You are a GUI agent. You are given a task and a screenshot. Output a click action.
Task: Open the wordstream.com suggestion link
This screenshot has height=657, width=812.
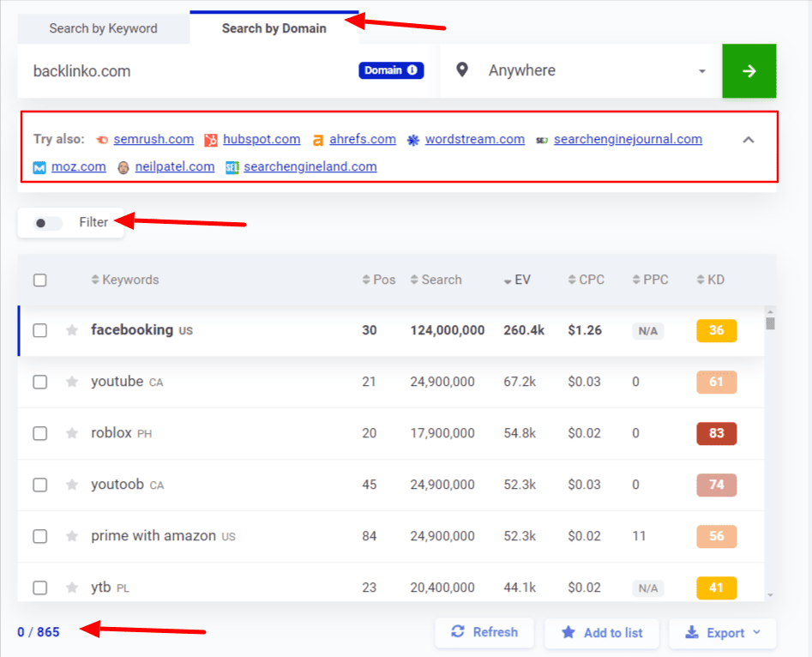[x=475, y=140]
